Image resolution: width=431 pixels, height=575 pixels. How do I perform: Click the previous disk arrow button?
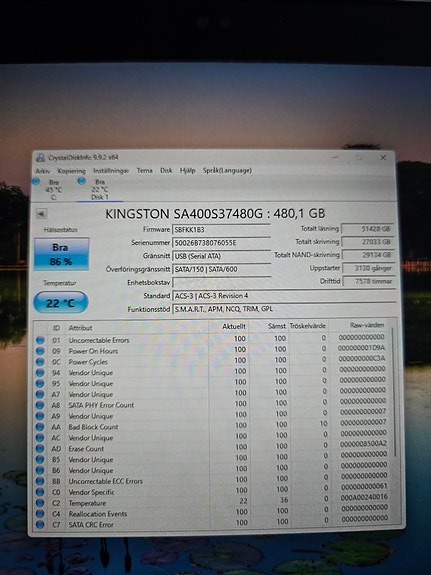pos(41,213)
